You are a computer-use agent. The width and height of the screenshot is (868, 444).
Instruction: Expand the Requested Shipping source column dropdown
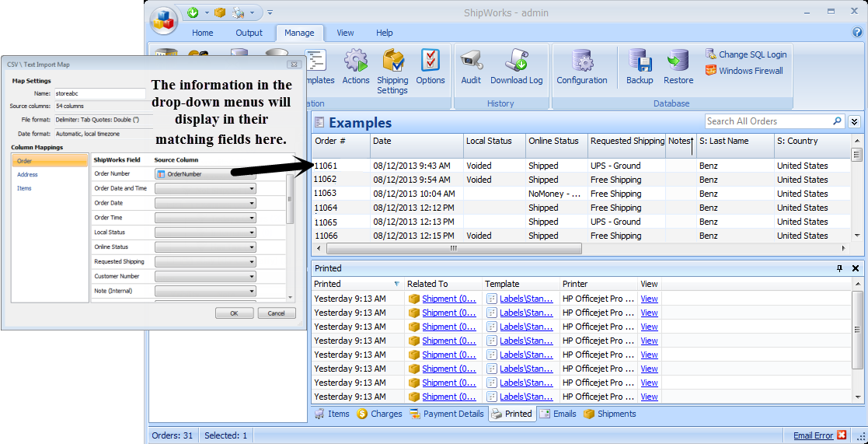(x=206, y=261)
